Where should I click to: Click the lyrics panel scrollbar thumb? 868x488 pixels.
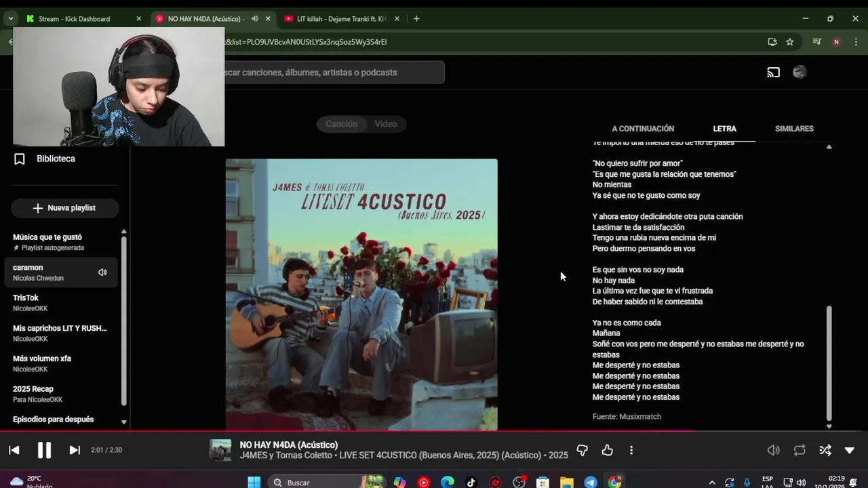tap(829, 363)
